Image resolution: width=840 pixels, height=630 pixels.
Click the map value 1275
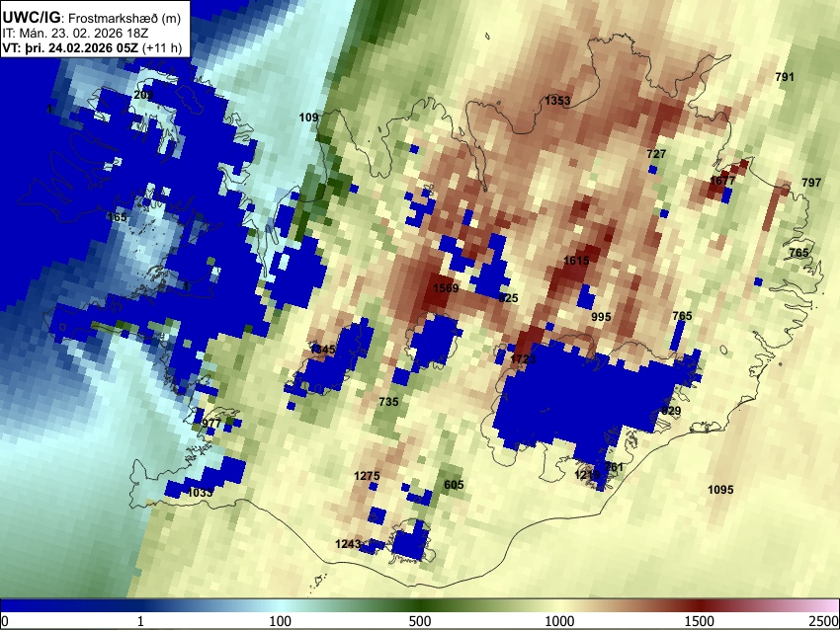tap(367, 475)
